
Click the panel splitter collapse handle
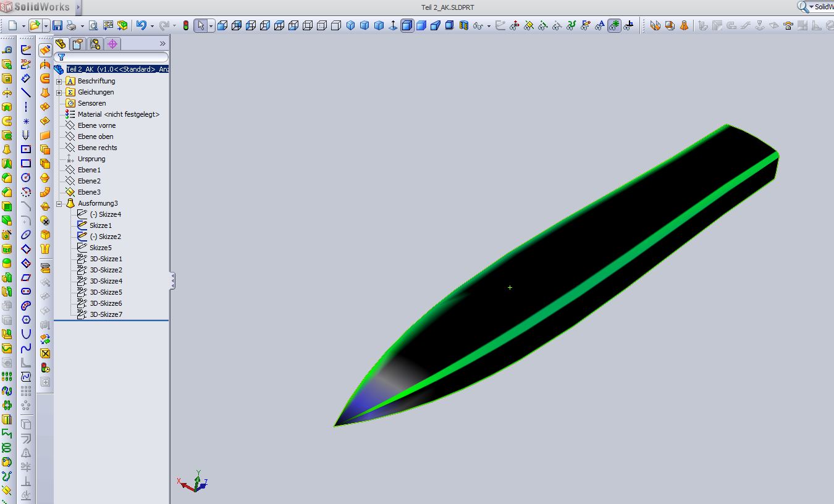tap(173, 281)
